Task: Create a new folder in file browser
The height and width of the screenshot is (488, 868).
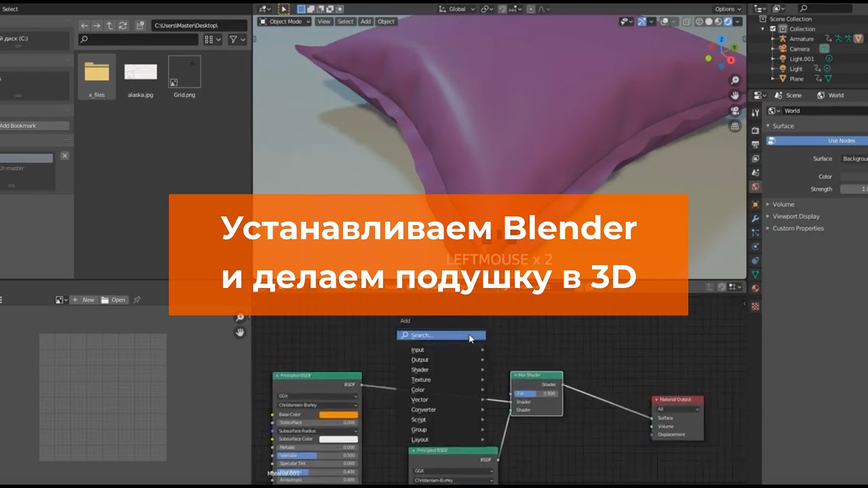Action: point(140,25)
